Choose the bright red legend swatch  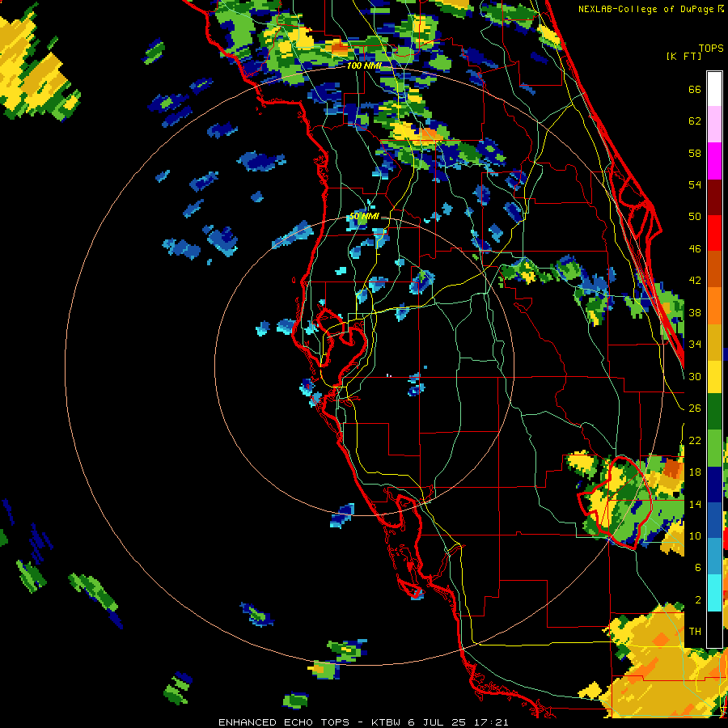click(x=714, y=233)
